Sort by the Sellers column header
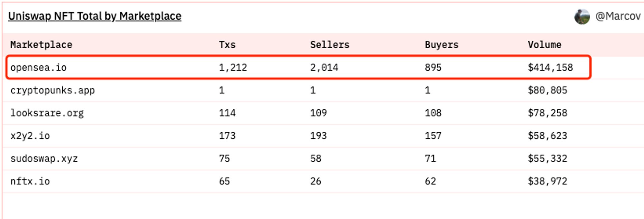The image size is (644, 219). click(330, 45)
